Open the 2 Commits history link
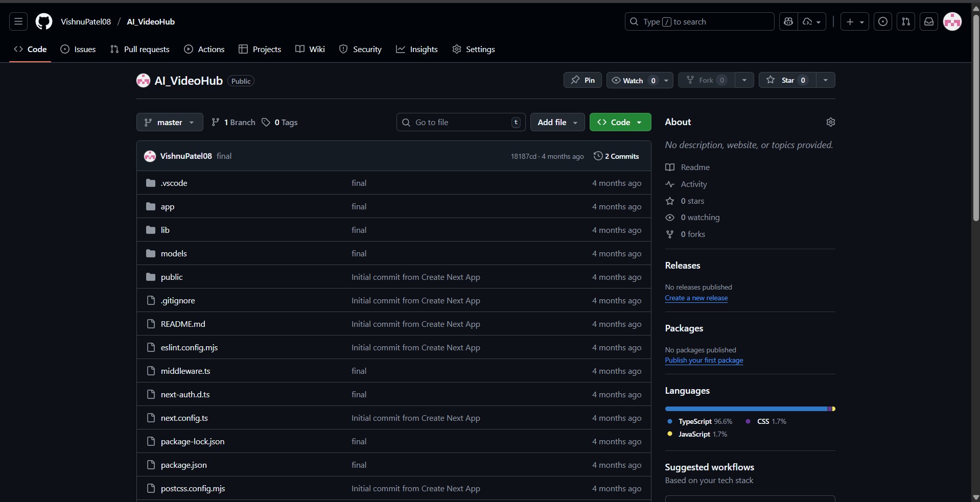980x502 pixels. (616, 156)
